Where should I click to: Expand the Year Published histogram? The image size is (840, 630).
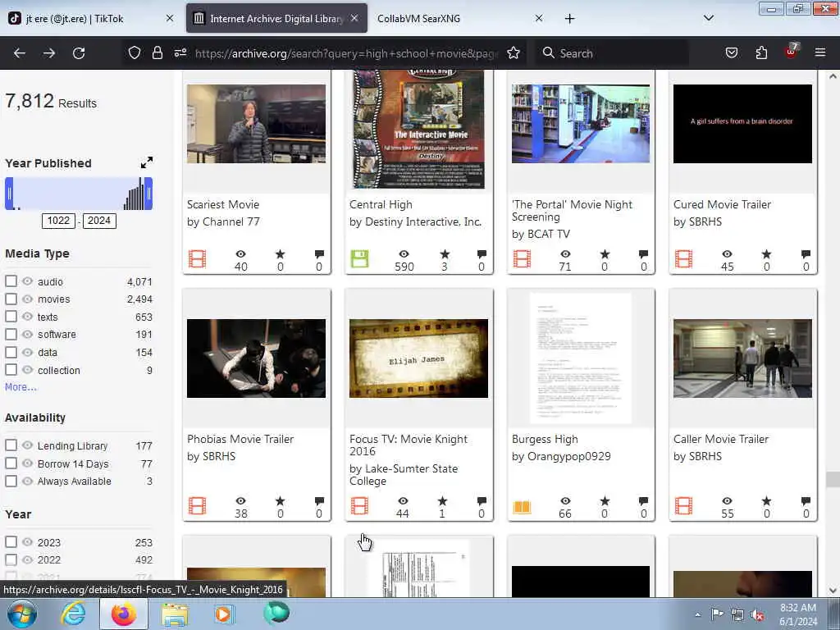coord(146,162)
